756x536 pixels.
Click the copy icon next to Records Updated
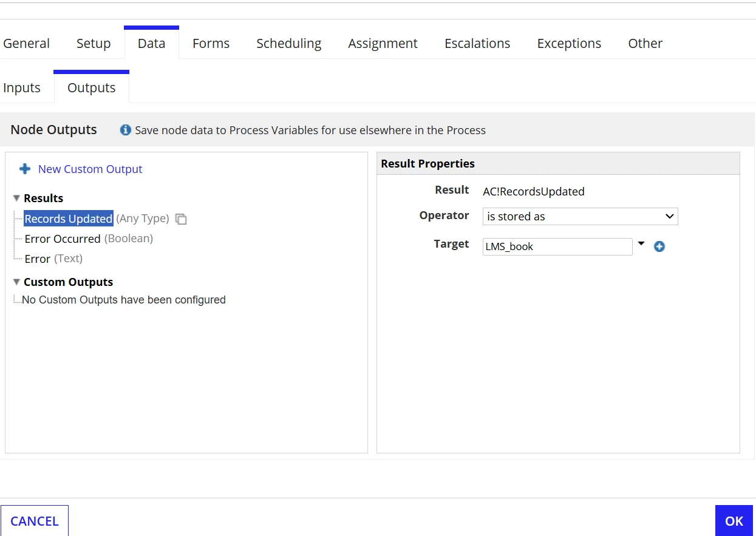(181, 219)
